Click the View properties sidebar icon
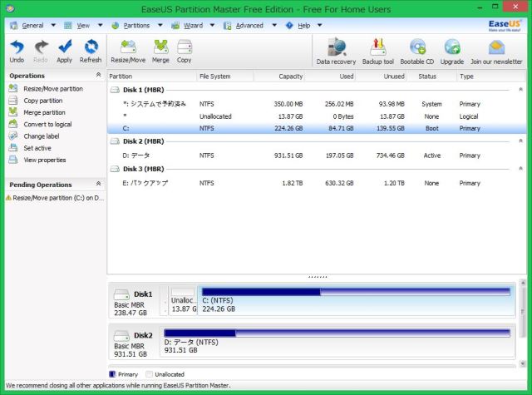 coord(13,160)
